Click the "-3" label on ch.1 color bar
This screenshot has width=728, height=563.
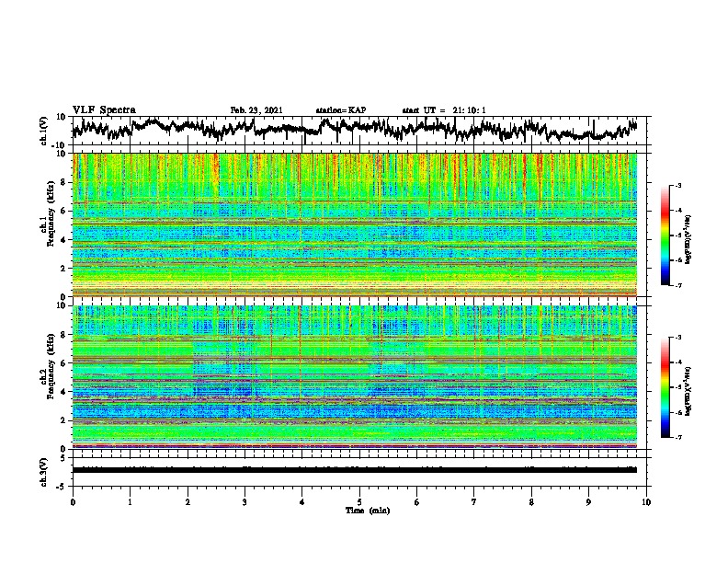point(677,185)
